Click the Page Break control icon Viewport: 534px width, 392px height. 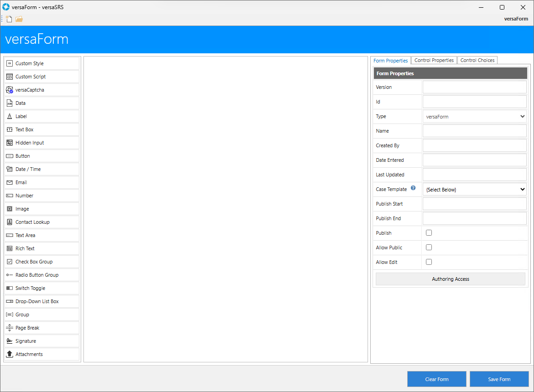pos(10,328)
